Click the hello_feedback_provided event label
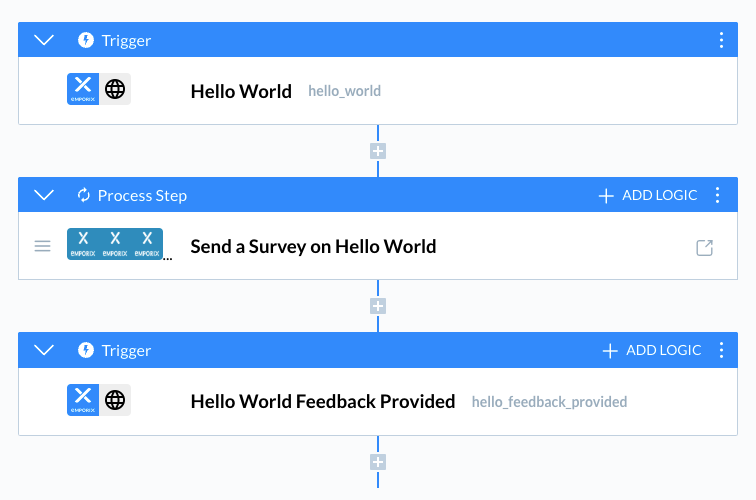Screen dimensions: 756x500 [x=549, y=402]
